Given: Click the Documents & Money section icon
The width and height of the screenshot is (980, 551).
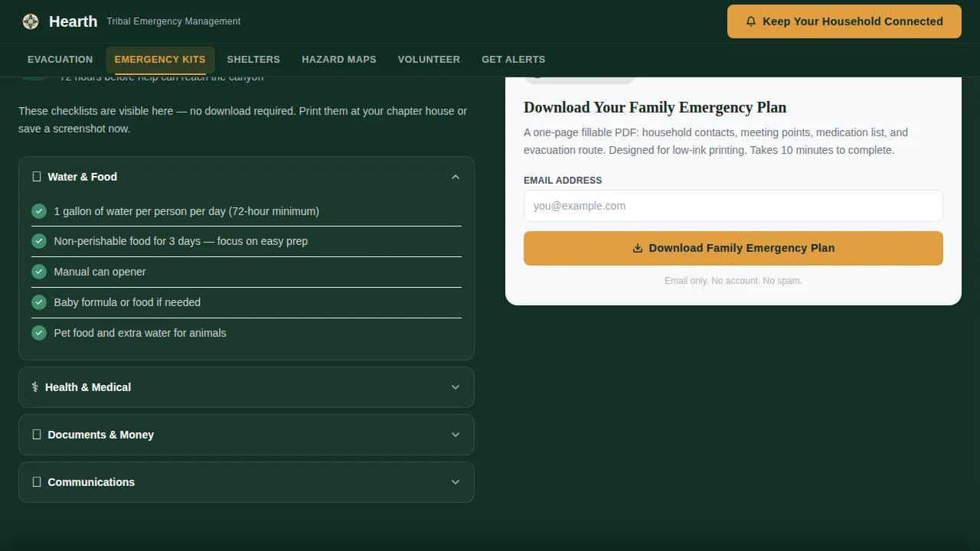Looking at the screenshot, I should [37, 435].
